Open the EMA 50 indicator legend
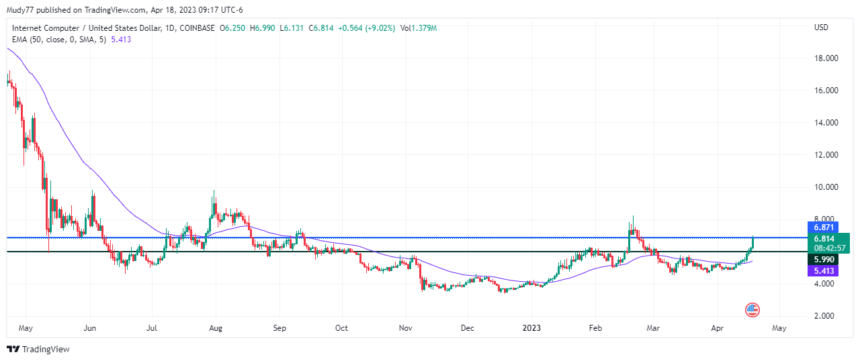Image resolution: width=860 pixels, height=361 pixels. coord(60,40)
